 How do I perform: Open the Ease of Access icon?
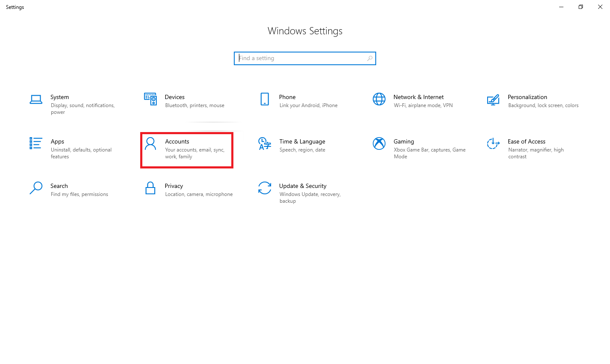click(494, 143)
